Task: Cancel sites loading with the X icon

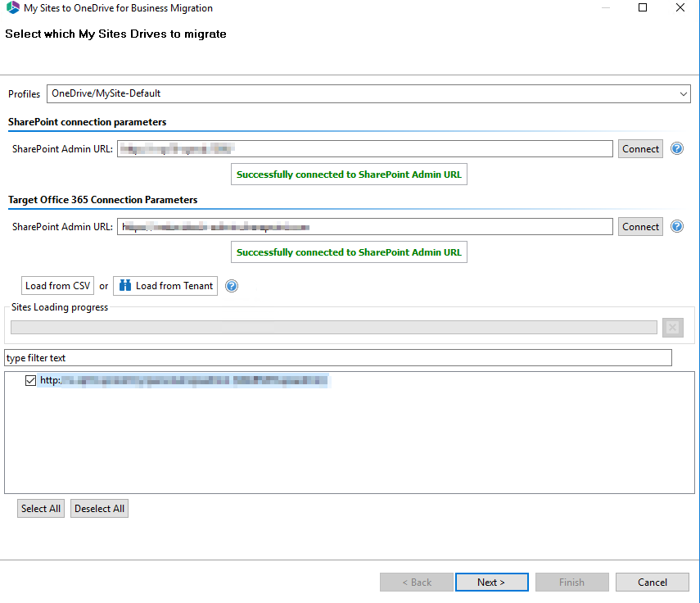Action: (x=672, y=327)
